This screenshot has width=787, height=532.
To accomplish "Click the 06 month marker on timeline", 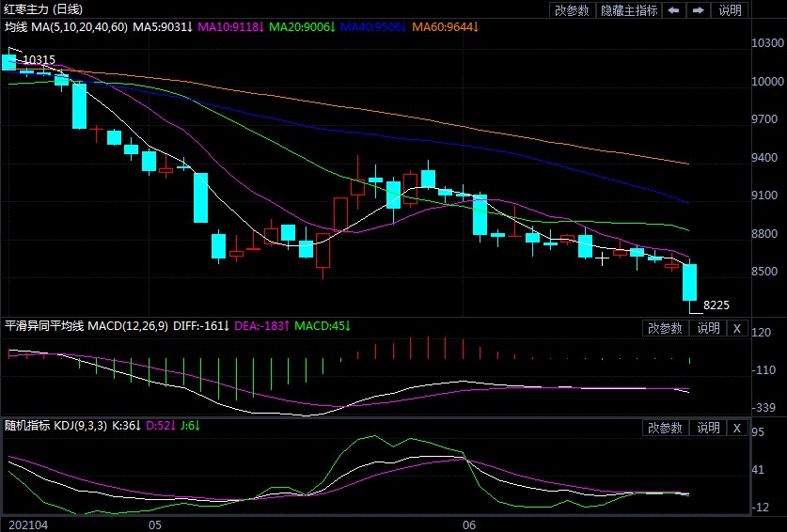I will [469, 525].
